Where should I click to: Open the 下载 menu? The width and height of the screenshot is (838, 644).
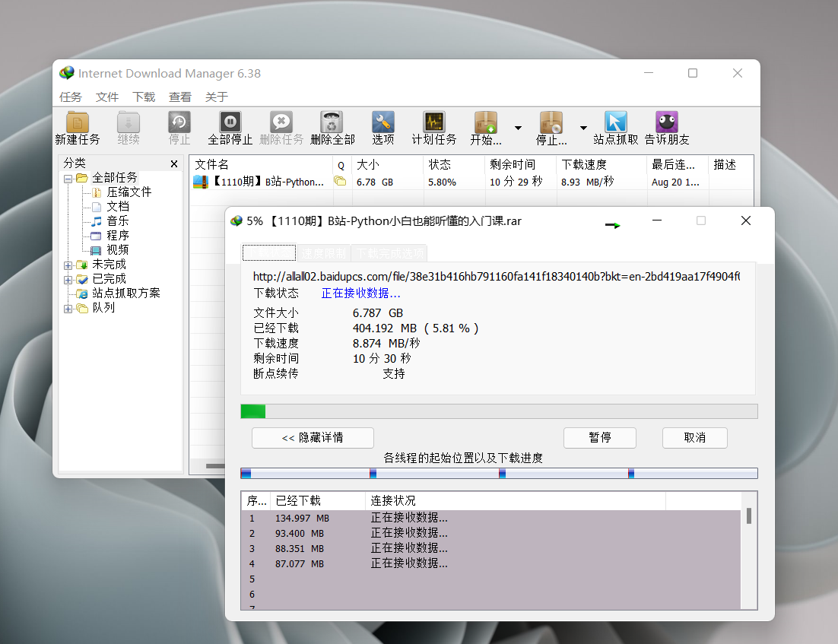[144, 97]
